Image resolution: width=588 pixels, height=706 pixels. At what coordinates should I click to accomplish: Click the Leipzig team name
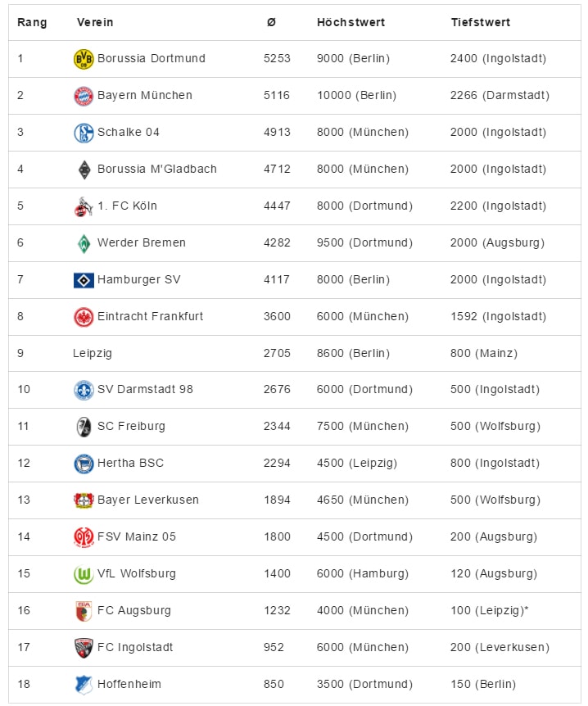coord(93,354)
